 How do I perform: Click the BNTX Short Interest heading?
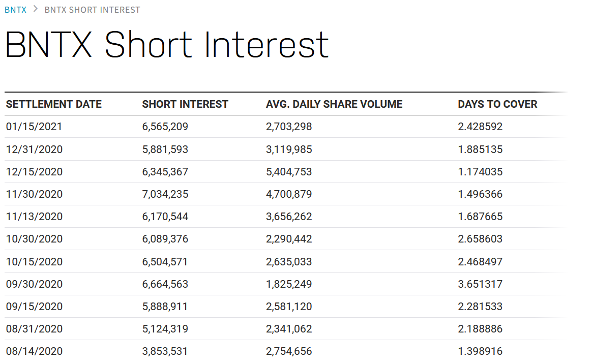pyautogui.click(x=167, y=45)
